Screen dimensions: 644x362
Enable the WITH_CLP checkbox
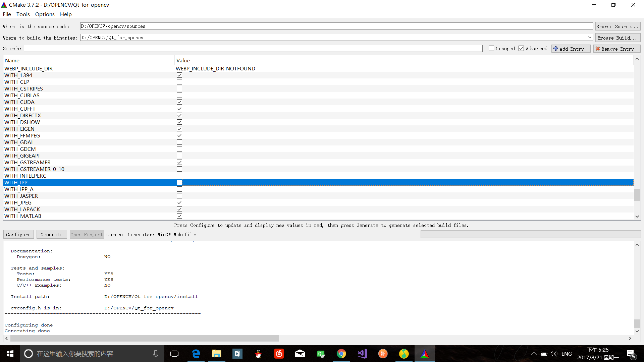pyautogui.click(x=179, y=82)
